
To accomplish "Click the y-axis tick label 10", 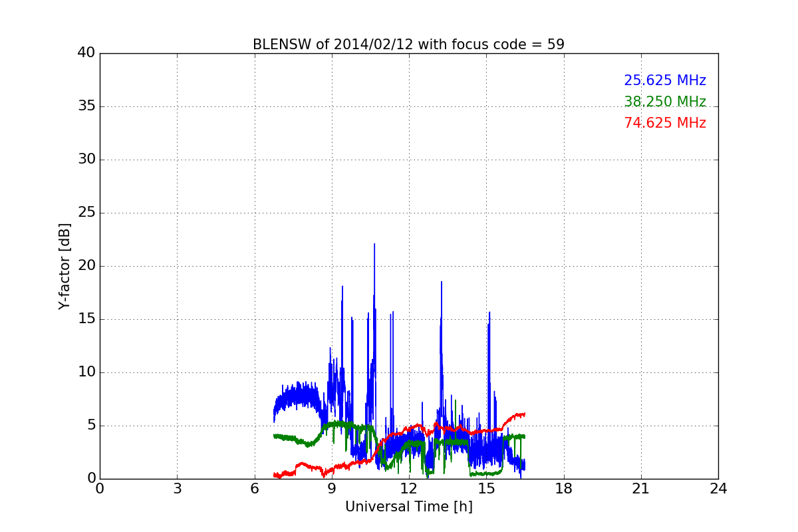I will tap(86, 372).
